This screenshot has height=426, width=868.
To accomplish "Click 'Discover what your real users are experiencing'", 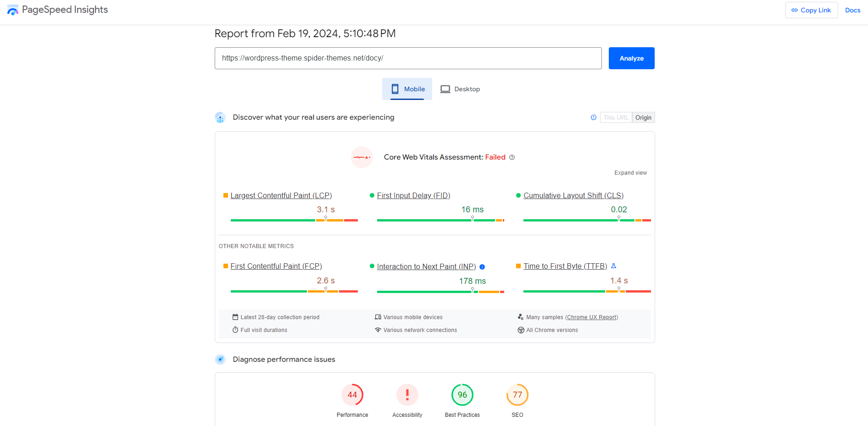I will (x=313, y=117).
